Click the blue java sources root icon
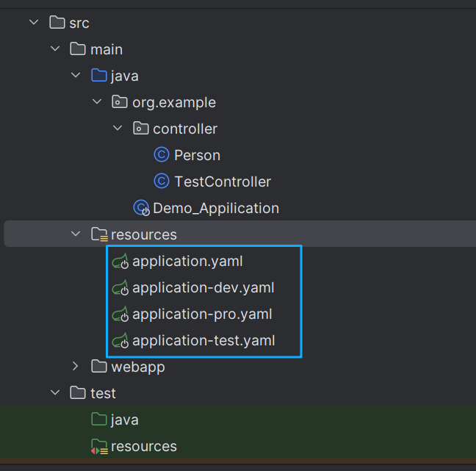This screenshot has width=476, height=471. (x=99, y=75)
